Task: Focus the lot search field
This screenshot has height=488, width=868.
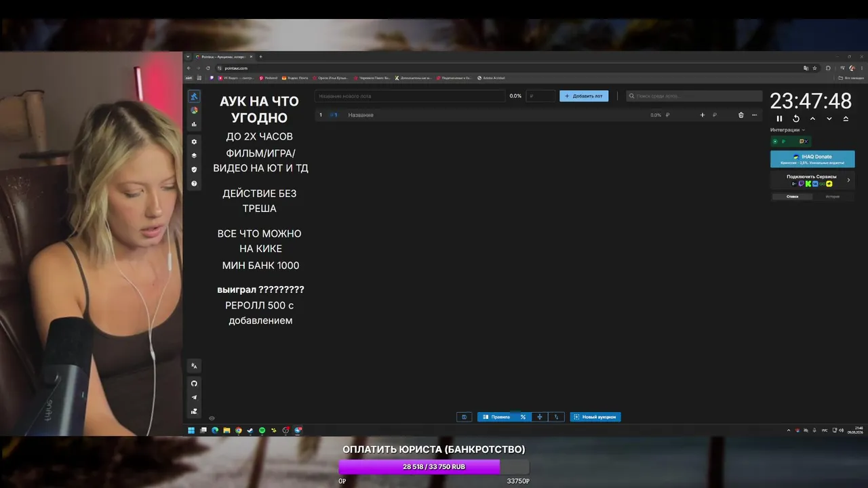Action: tap(694, 96)
